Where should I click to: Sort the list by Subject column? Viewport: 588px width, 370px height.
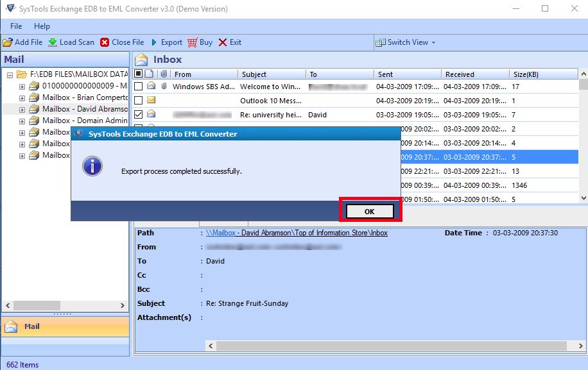tap(272, 74)
